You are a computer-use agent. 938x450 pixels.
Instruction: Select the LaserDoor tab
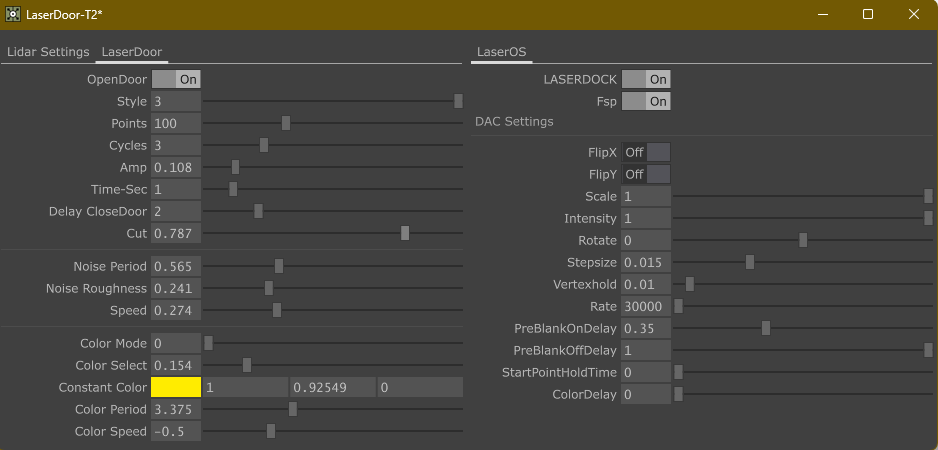[x=132, y=52]
